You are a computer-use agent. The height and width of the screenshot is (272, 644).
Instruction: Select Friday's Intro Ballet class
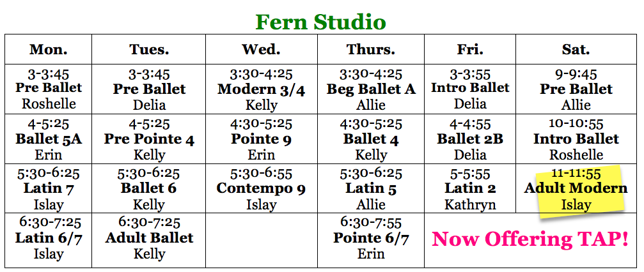(x=470, y=88)
